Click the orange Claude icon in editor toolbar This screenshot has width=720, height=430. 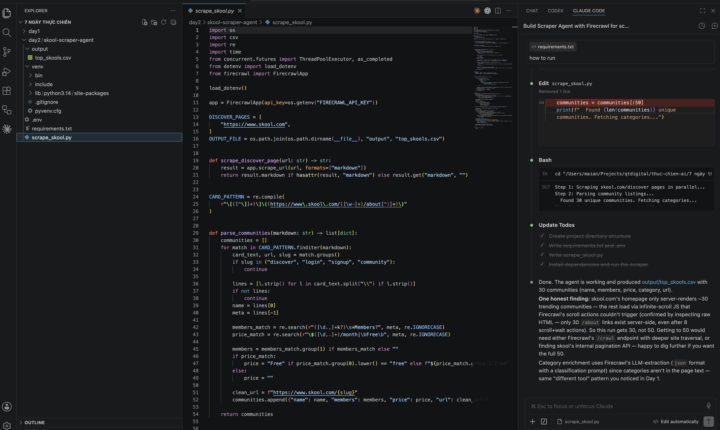[x=477, y=11]
